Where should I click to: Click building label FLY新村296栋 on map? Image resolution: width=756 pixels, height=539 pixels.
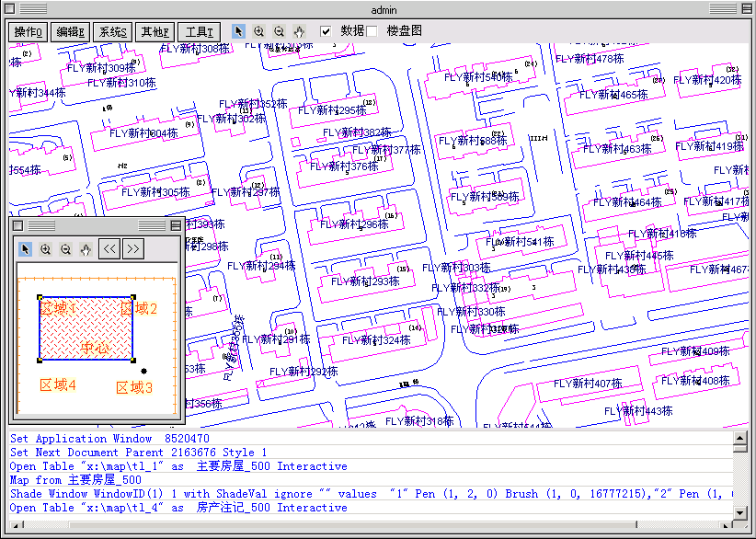pos(354,224)
